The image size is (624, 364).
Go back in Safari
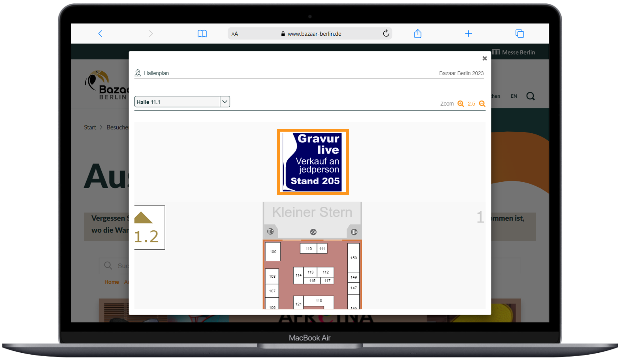[x=100, y=34]
